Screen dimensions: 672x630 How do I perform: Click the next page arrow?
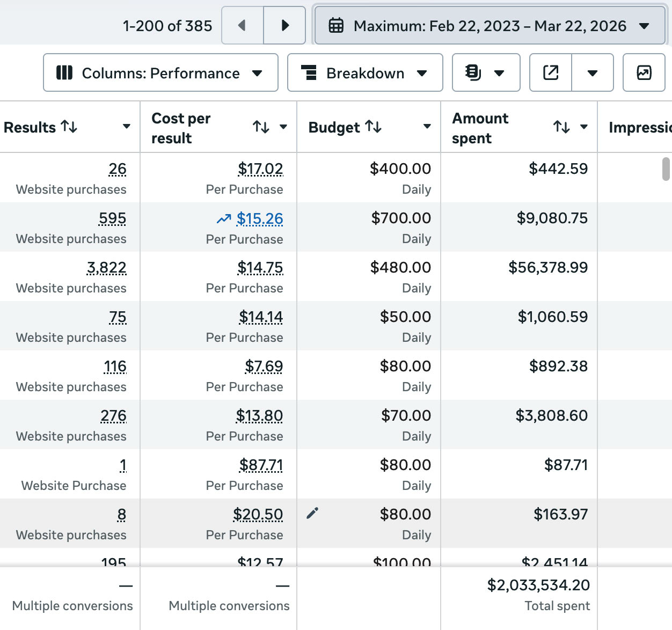[x=284, y=25]
